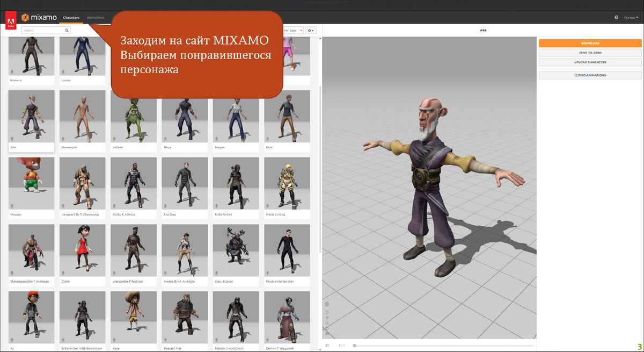Open the gear settings dropdown
Screen dimensions: 644x352
pos(312,31)
